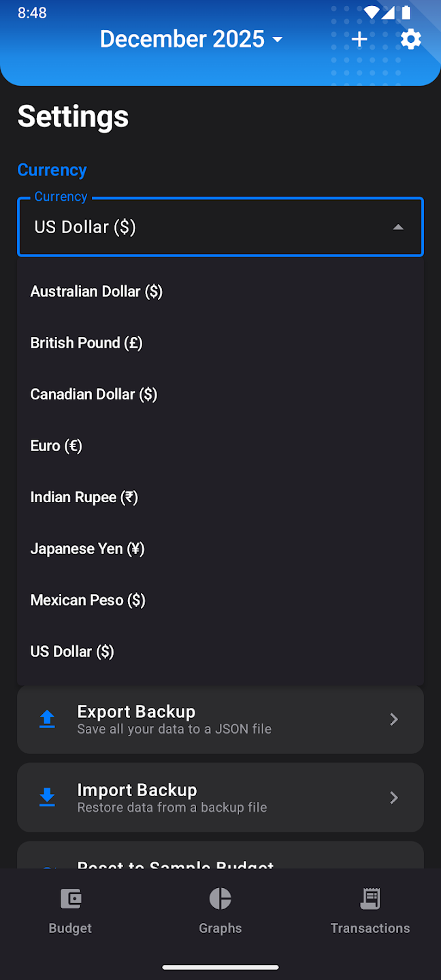This screenshot has height=980, width=441.
Task: Choose British Pound in the currency options
Action: [86, 342]
